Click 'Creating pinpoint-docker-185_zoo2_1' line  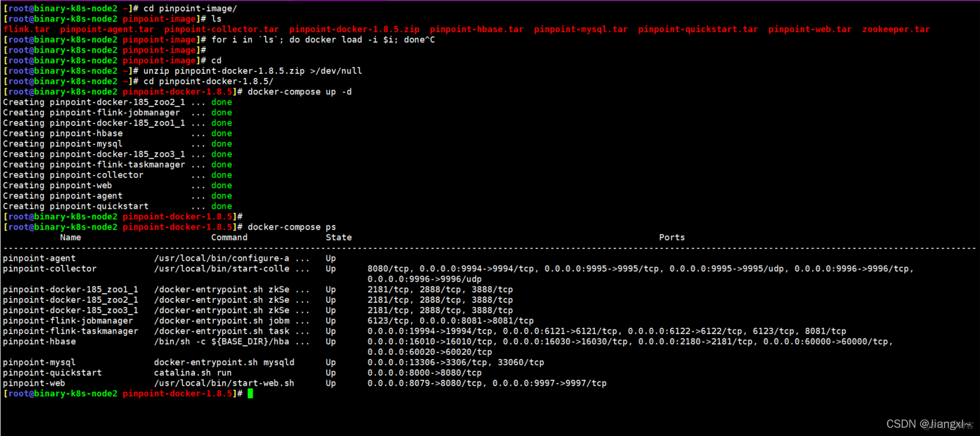117,102
